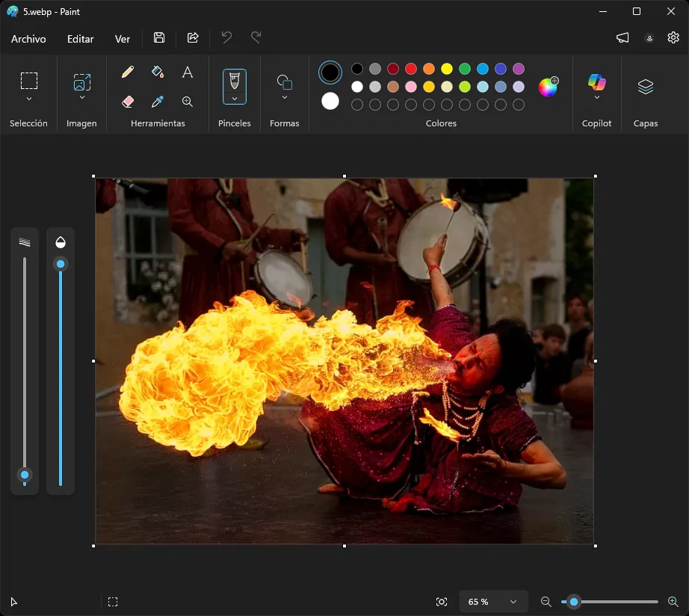
Task: Open the Layers panel
Action: coord(645,87)
